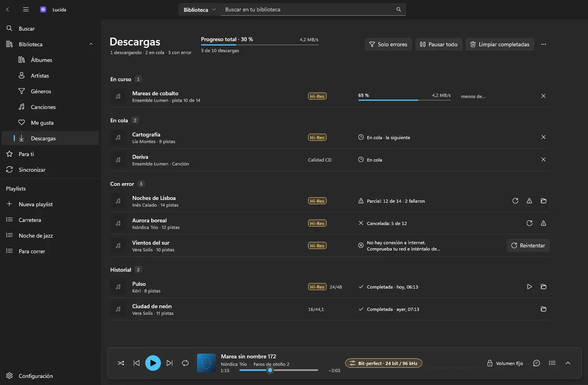This screenshot has height=385, width=588.
Task: Open Buscar in the sidebar
Action: (x=50, y=29)
